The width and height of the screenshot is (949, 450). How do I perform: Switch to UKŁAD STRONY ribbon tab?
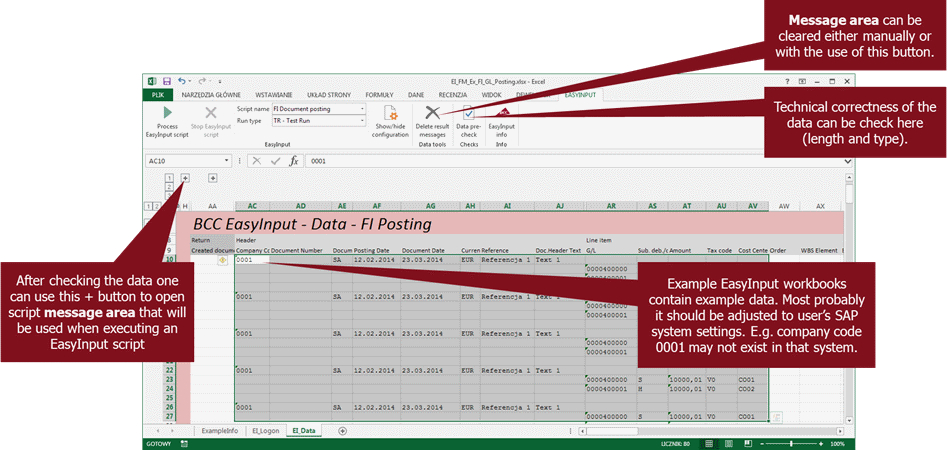[x=329, y=95]
